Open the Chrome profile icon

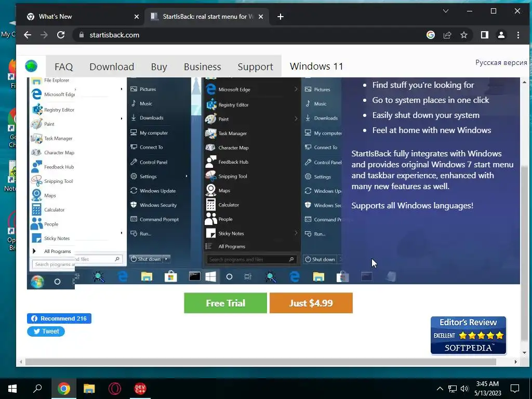[x=501, y=35]
